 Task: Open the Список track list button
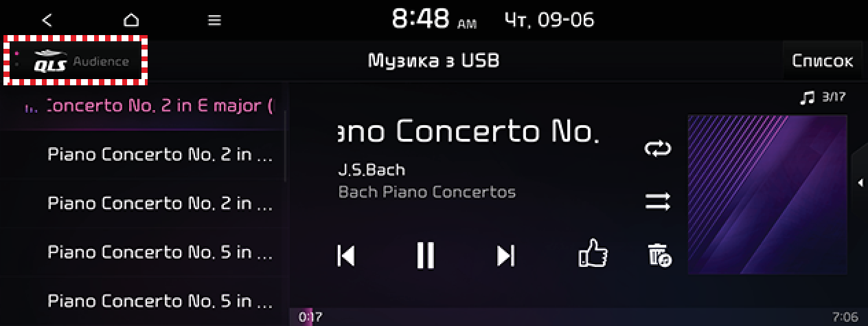pyautogui.click(x=822, y=61)
